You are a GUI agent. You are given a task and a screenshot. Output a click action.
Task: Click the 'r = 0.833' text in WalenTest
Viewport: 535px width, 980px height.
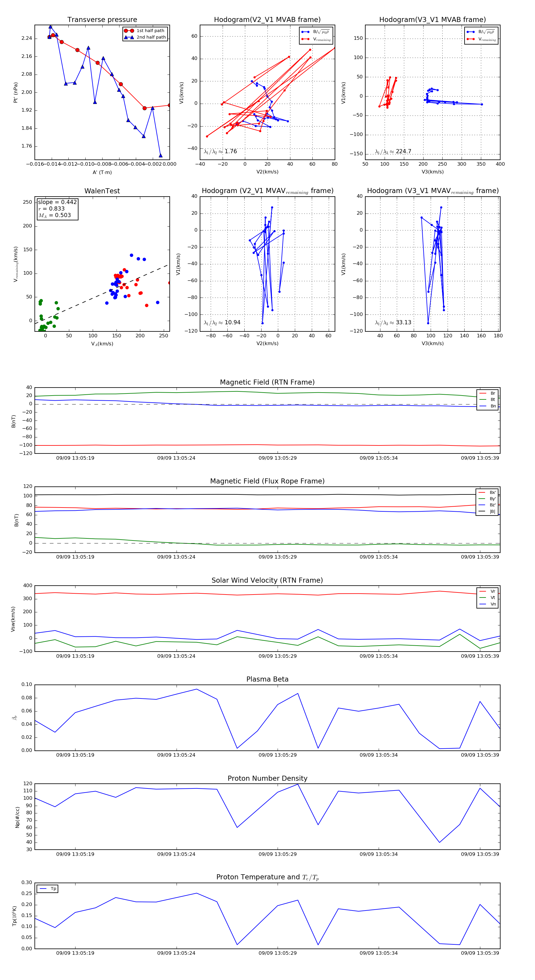51,208
